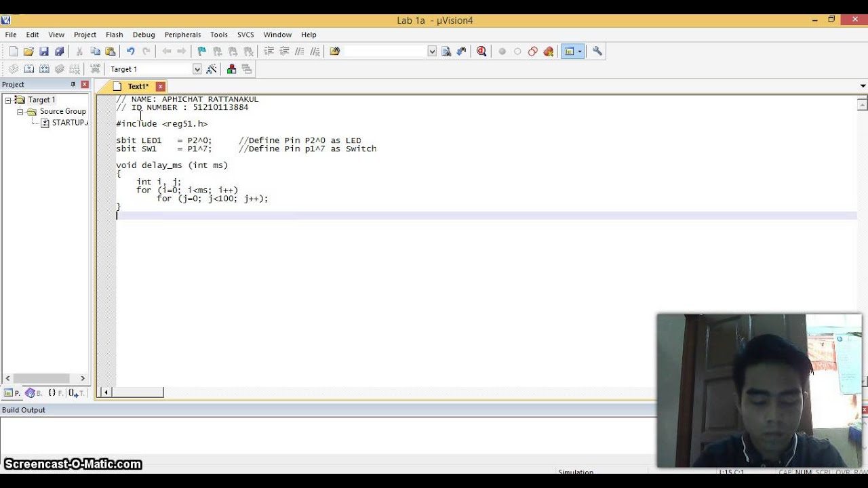This screenshot has width=868, height=488.
Task: Close the Text1* tab
Action: (161, 87)
